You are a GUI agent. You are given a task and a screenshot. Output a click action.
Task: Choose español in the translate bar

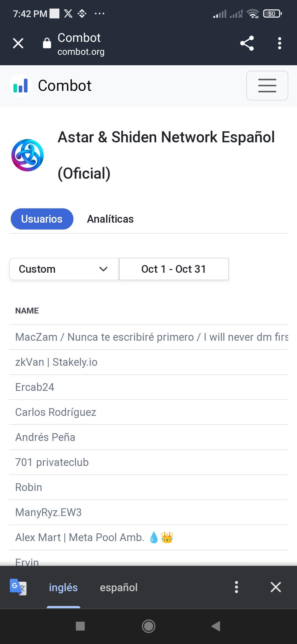(119, 587)
